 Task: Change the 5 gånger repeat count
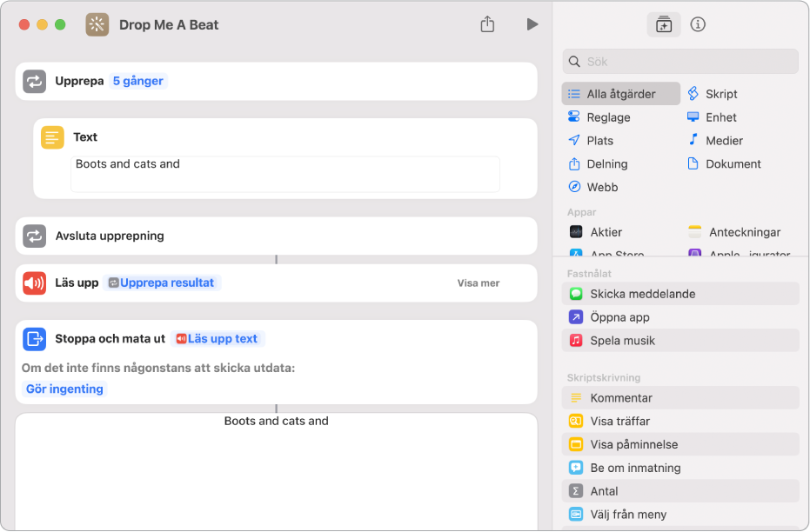tap(138, 81)
